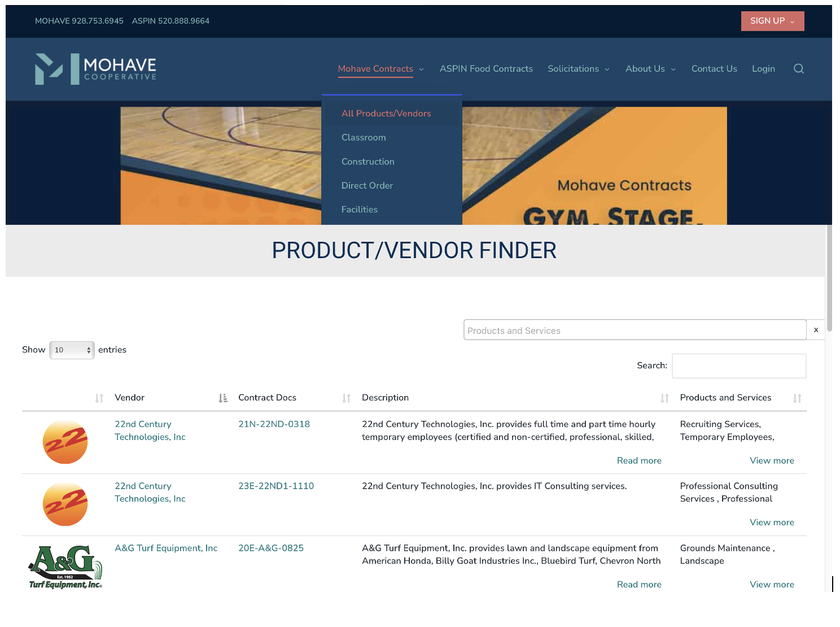Screen dimensions: 840x627
Task: View more for Grounds Maintenance row
Action: click(x=772, y=585)
